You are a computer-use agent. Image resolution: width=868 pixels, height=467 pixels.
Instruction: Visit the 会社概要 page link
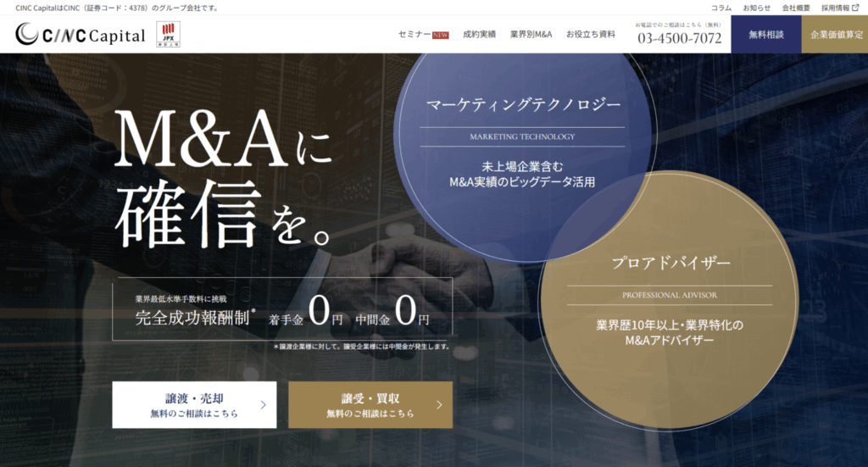coord(796,8)
